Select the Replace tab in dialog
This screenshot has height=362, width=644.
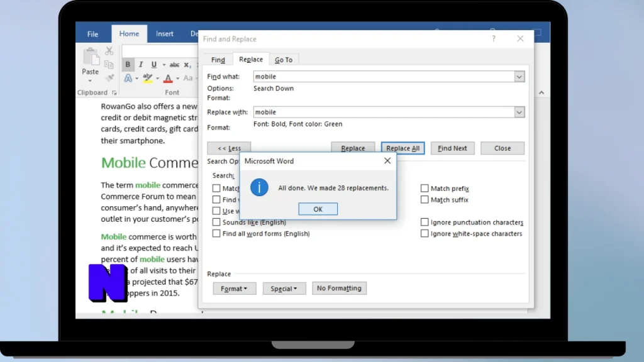click(x=251, y=59)
